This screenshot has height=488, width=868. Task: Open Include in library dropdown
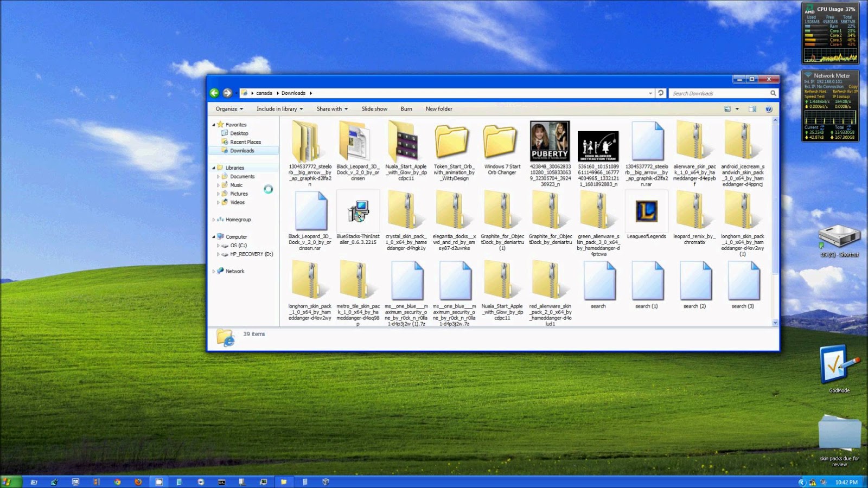279,109
